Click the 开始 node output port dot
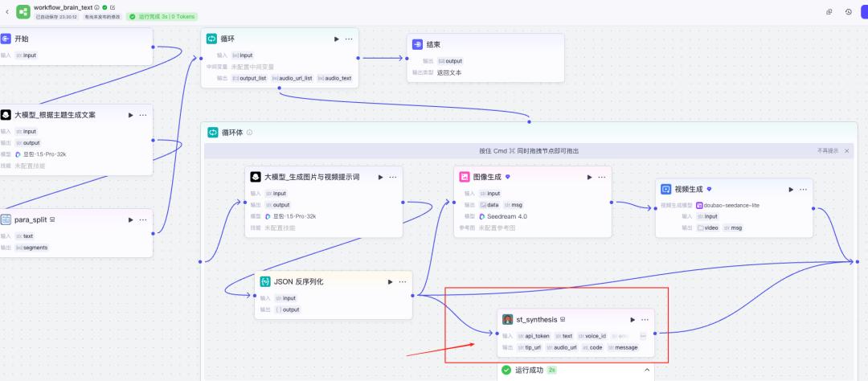Screen dimensions: 868x381 (x=153, y=47)
